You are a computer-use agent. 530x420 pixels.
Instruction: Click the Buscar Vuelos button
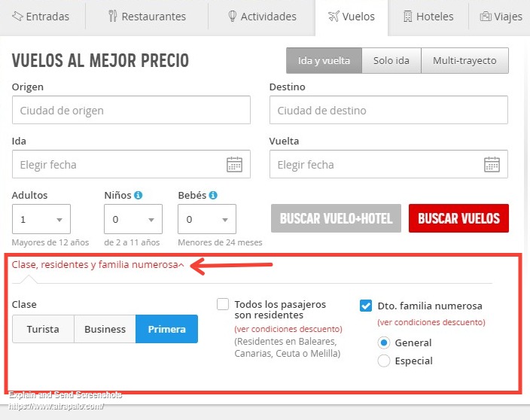point(458,218)
